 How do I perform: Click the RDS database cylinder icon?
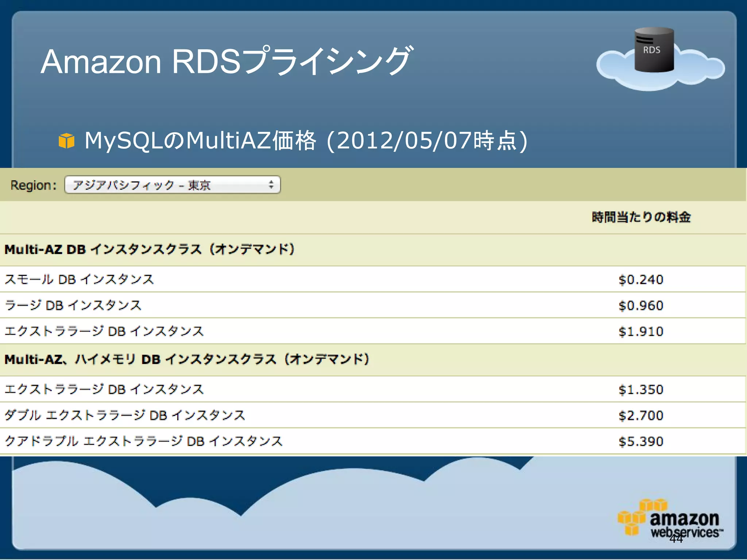click(x=654, y=50)
